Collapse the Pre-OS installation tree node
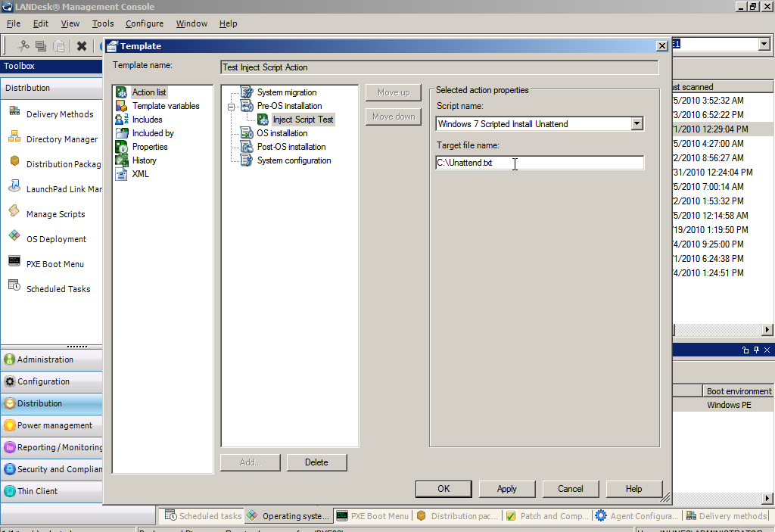 (x=232, y=105)
